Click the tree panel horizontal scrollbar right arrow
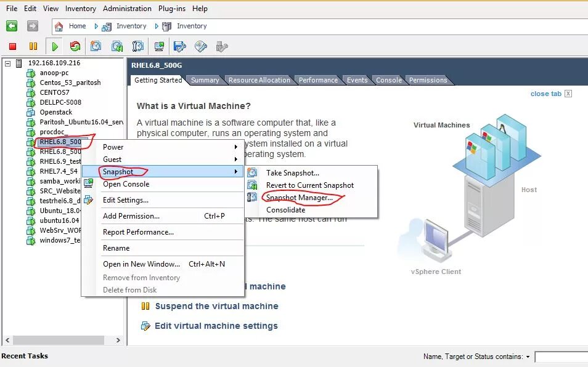 [118, 340]
